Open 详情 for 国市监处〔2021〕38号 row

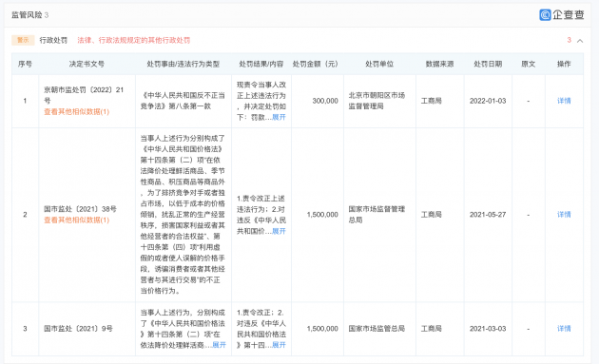(x=564, y=215)
